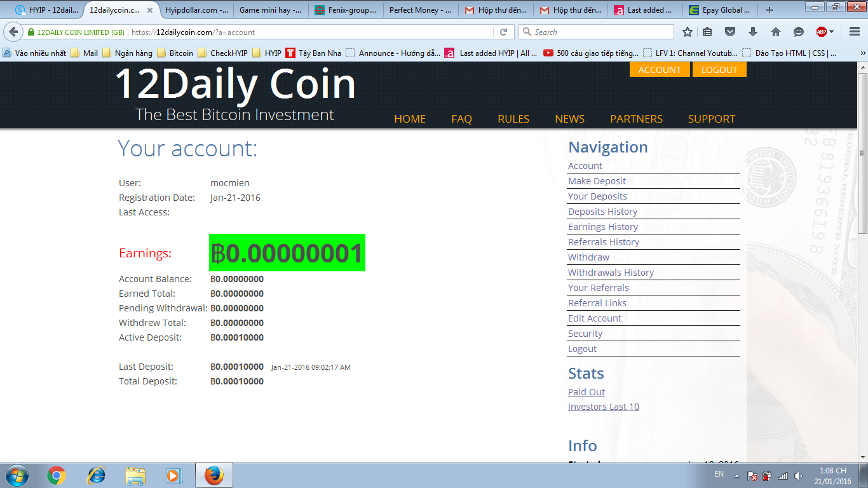The width and height of the screenshot is (868, 488).
Task: Open Referrals History navigation link
Action: click(604, 242)
